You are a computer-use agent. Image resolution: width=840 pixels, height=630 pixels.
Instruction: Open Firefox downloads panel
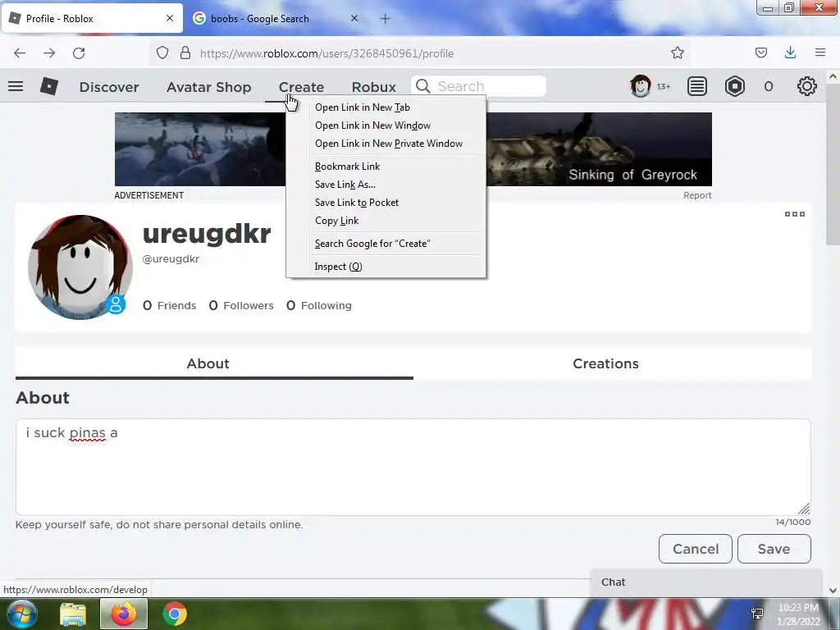[x=790, y=52]
